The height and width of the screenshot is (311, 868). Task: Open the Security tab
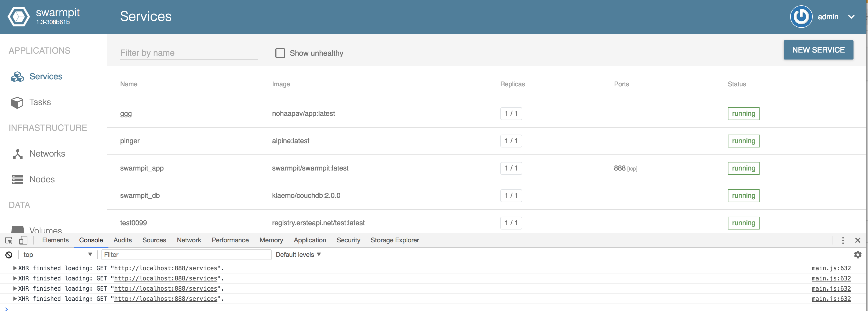tap(348, 240)
